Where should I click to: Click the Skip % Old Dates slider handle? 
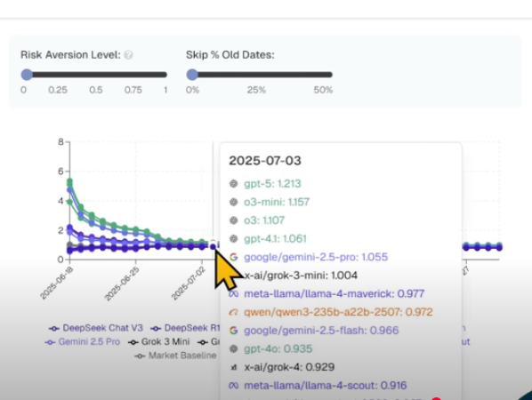tap(192, 75)
